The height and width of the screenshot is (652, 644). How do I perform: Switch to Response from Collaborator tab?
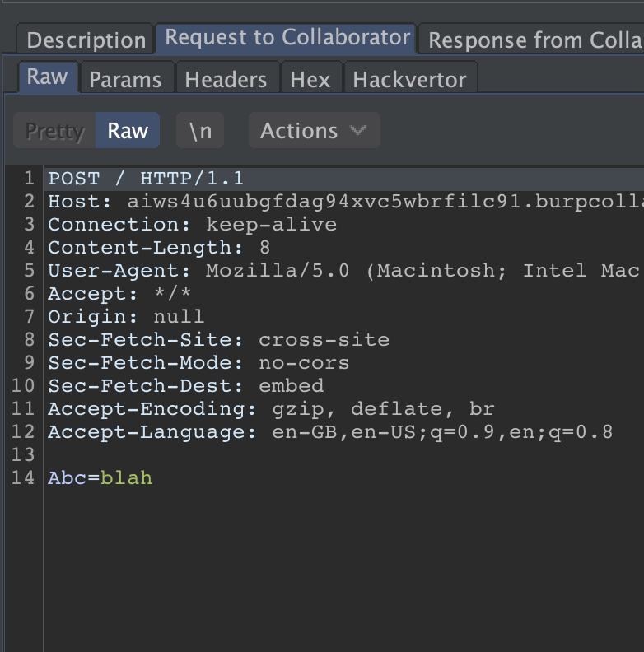[x=534, y=40]
